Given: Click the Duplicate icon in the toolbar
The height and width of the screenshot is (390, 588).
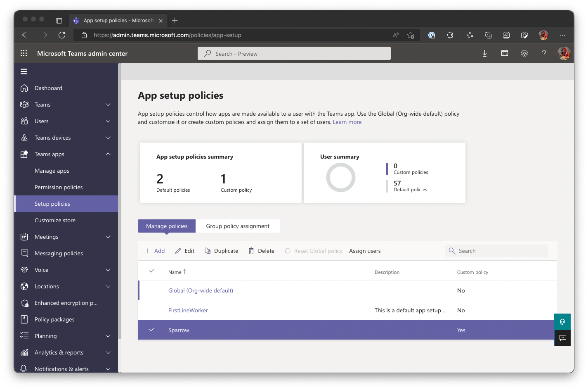Looking at the screenshot, I should click(207, 251).
